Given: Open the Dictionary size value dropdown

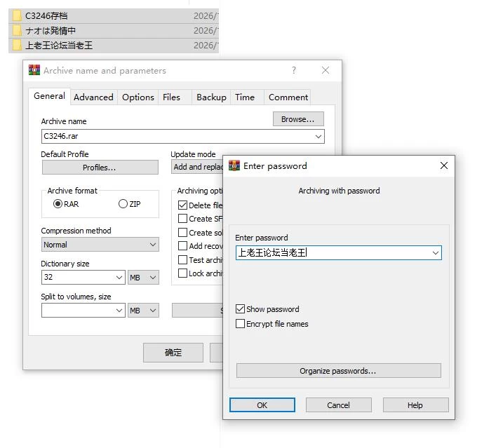Looking at the screenshot, I should tap(119, 278).
